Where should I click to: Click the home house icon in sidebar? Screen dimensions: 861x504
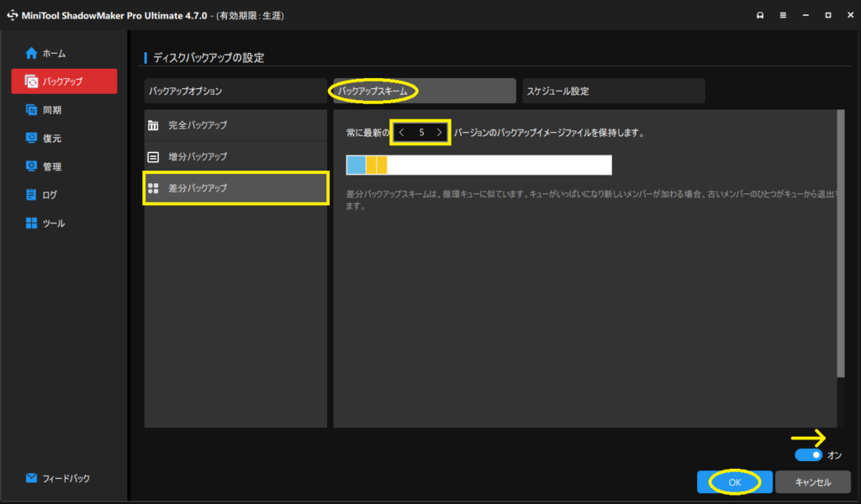click(x=31, y=53)
